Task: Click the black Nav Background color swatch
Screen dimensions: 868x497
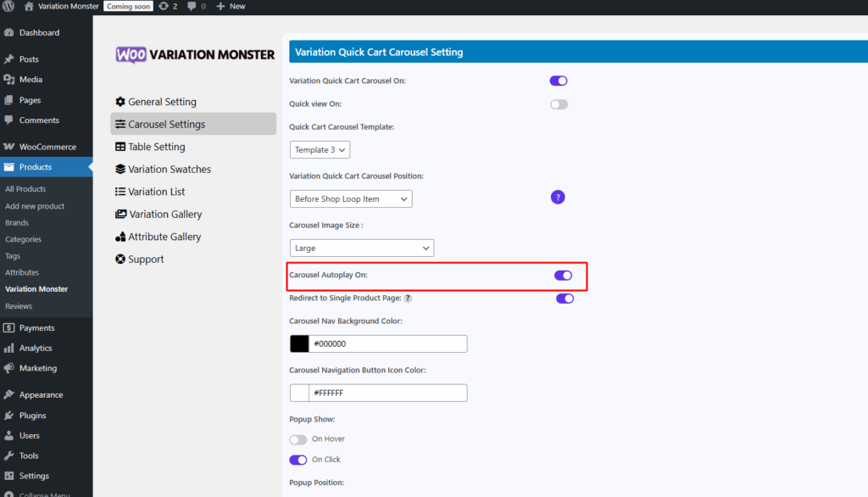Action: coord(299,343)
